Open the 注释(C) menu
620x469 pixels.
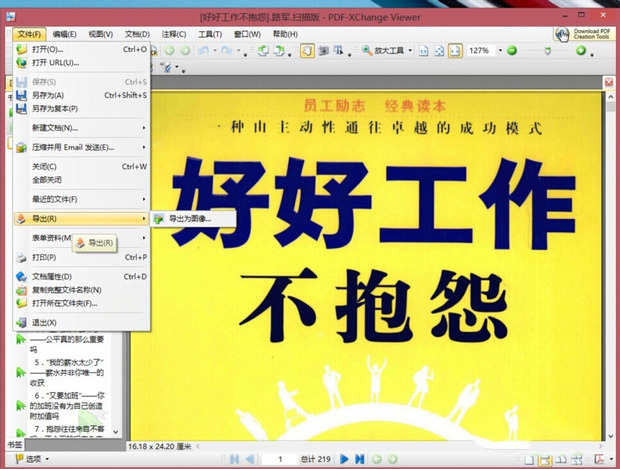[x=174, y=34]
